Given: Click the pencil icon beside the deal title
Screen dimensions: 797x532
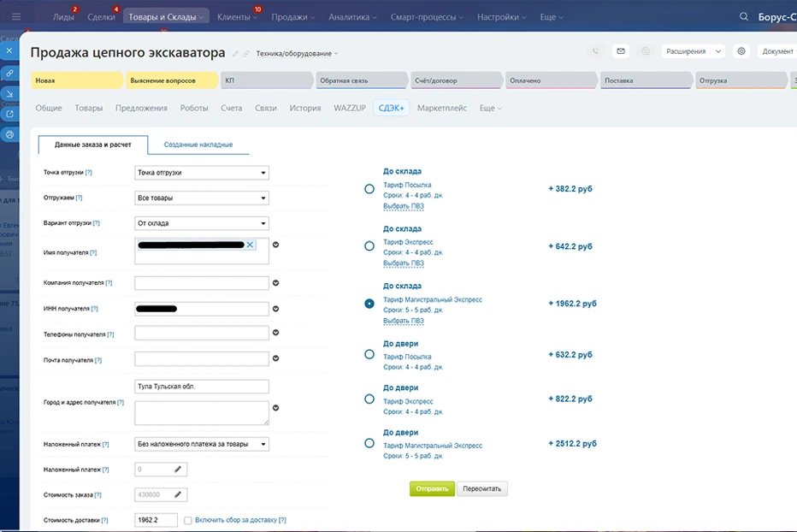Looking at the screenshot, I should (x=236, y=54).
